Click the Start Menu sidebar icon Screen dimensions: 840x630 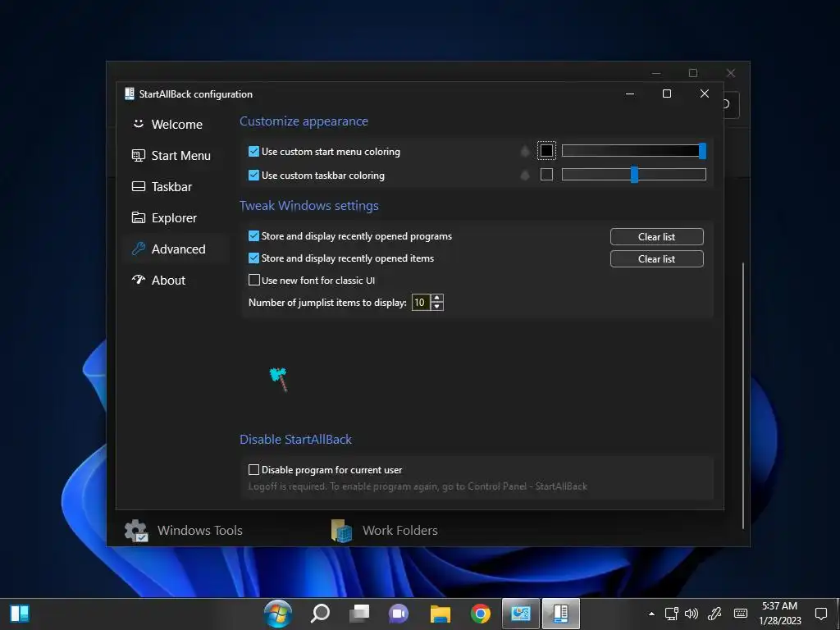(x=138, y=155)
